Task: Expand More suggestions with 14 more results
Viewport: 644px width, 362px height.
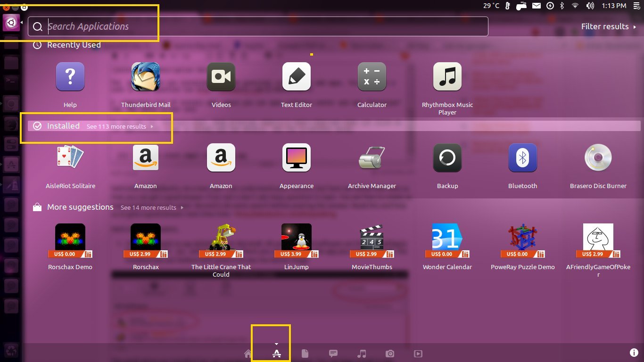Action: (x=151, y=207)
